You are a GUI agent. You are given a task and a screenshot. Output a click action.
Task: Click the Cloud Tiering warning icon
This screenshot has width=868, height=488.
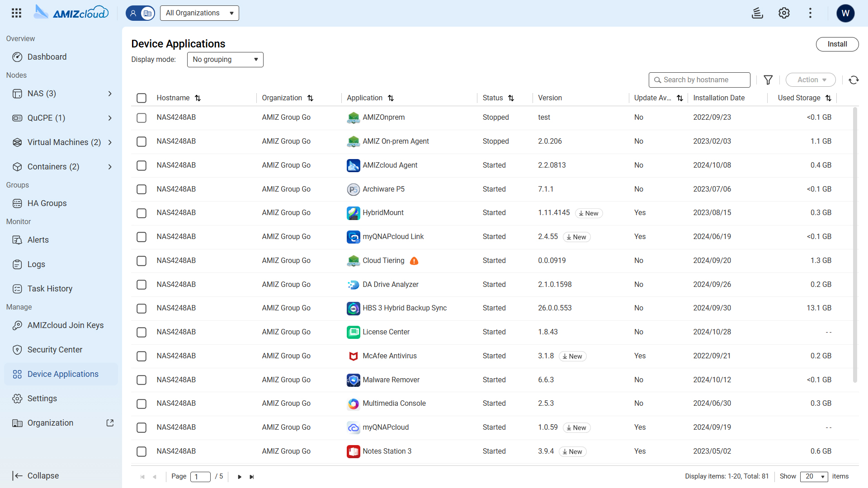(x=414, y=261)
